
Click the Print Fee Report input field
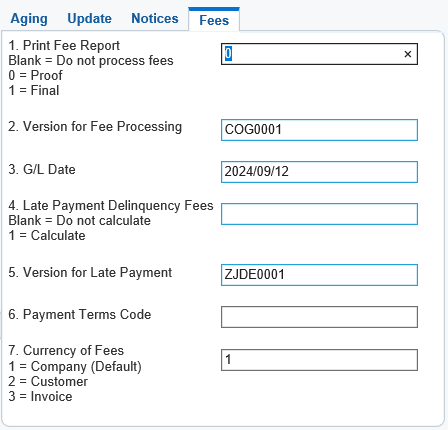pos(319,54)
